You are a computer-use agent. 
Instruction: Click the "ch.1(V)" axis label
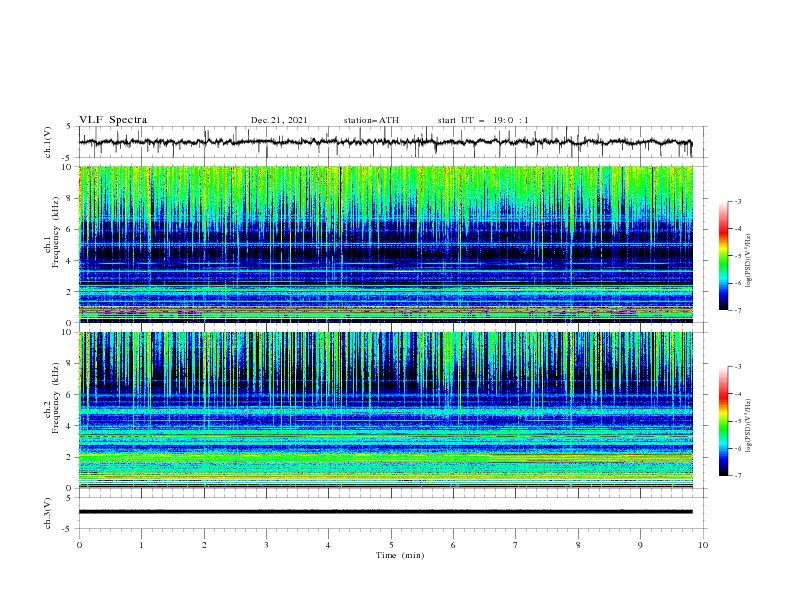point(48,142)
